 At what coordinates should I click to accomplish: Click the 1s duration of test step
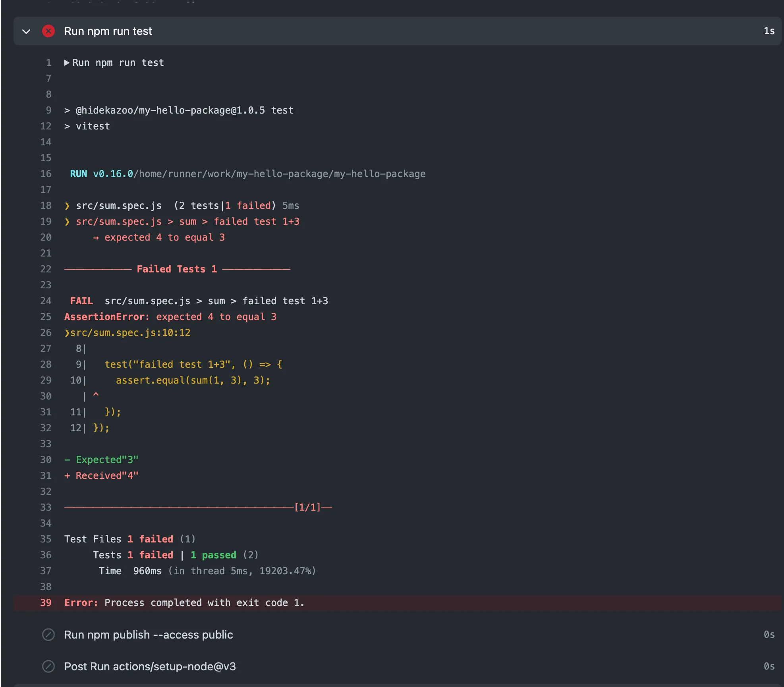tap(769, 31)
